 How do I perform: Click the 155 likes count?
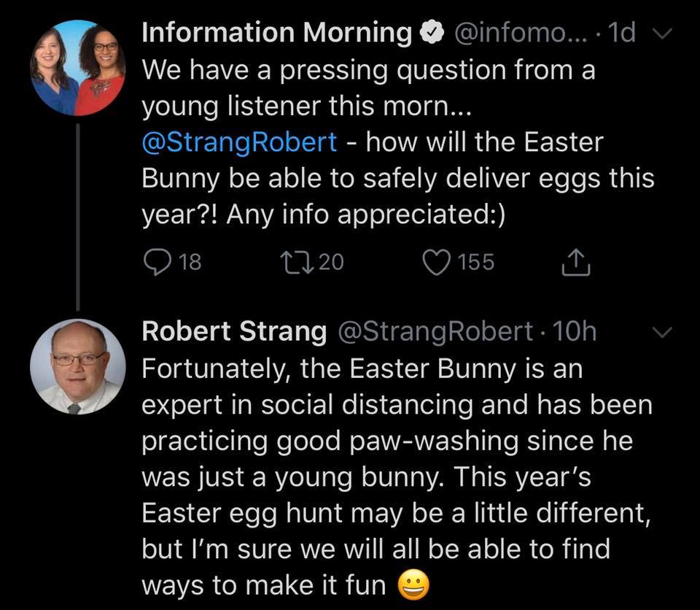click(x=477, y=262)
